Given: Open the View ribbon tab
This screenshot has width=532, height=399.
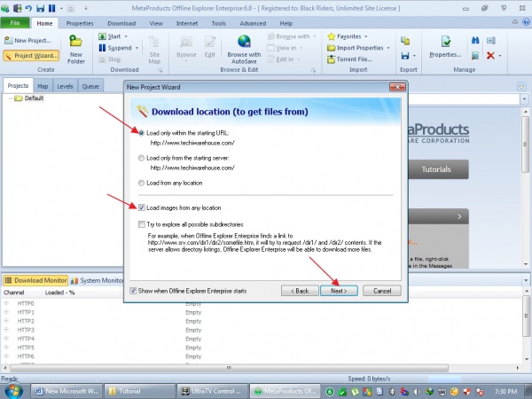Looking at the screenshot, I should (156, 23).
